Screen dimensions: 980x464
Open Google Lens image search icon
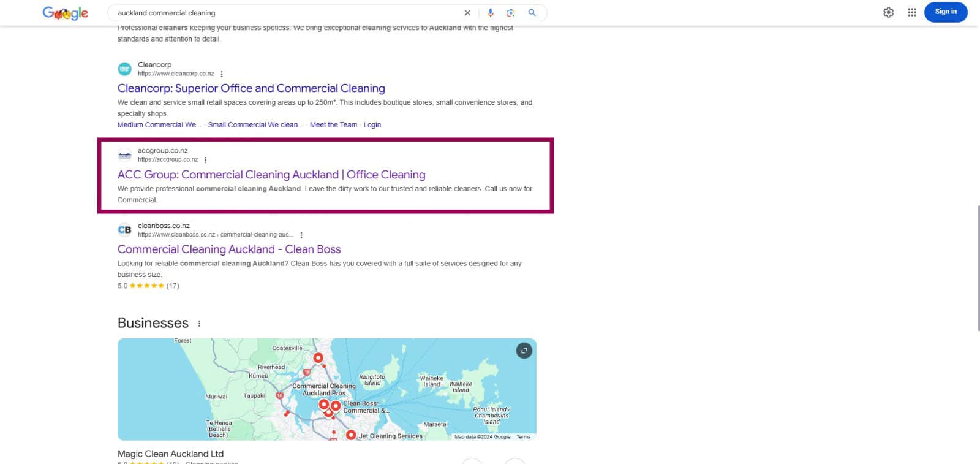pos(511,13)
